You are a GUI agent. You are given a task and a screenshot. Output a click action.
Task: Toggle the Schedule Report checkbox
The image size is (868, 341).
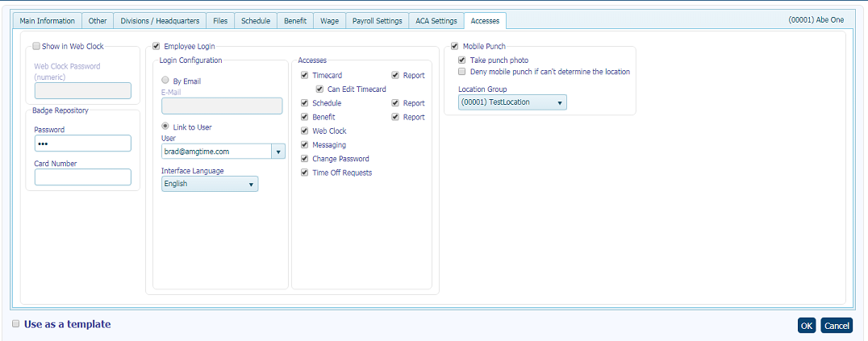[x=395, y=103]
